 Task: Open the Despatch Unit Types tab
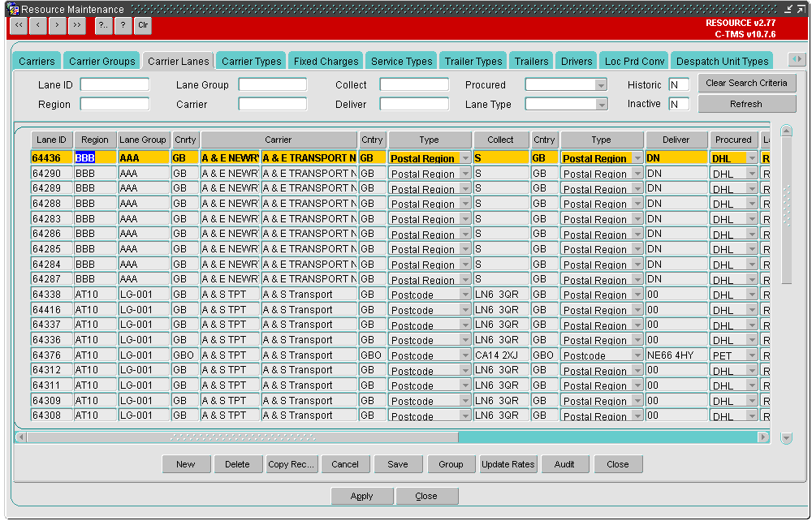[722, 61]
